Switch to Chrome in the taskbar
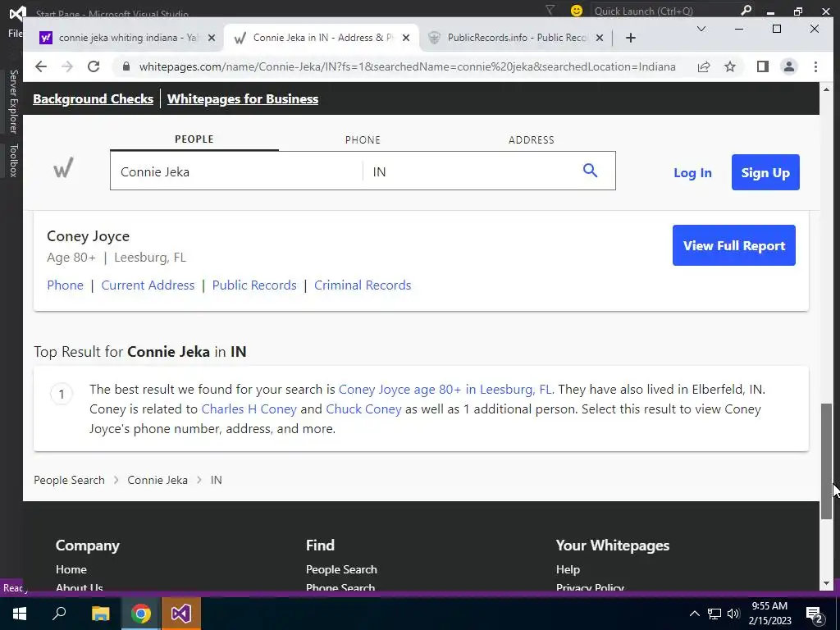 coord(141,614)
